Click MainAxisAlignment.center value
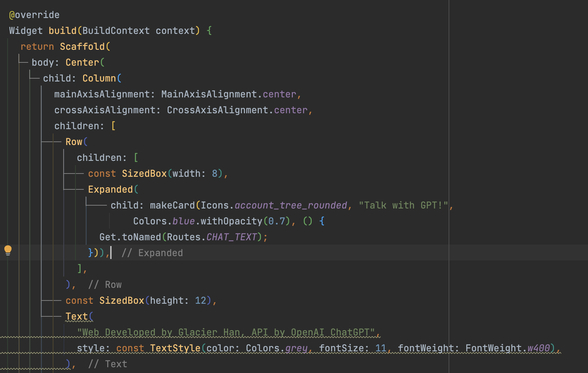The height and width of the screenshot is (373, 588). [x=229, y=94]
